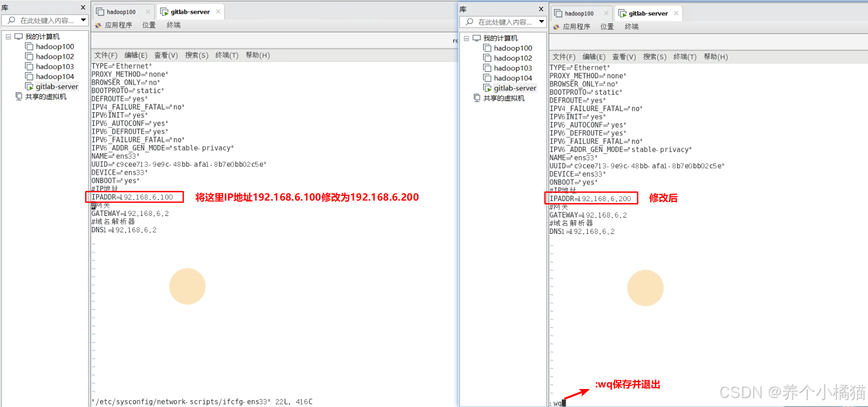Image resolution: width=868 pixels, height=407 pixels.
Task: Click DNS1 line in right terminal
Action: [x=582, y=231]
